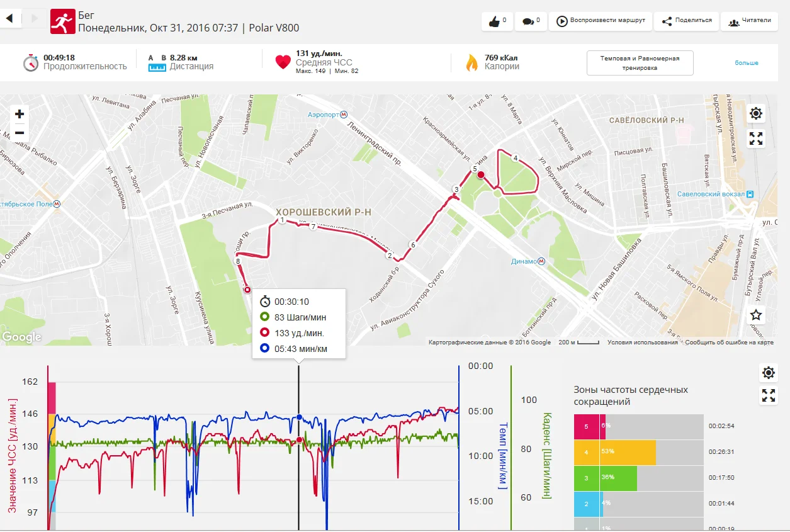Click Темповая и Равномерная тренировка button
The width and height of the screenshot is (790, 532).
(640, 63)
